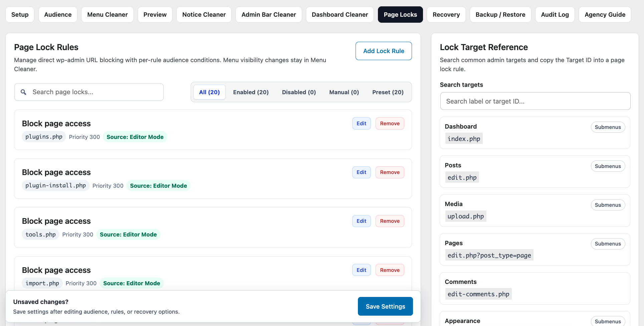Switch to the Audience tab
The height and width of the screenshot is (326, 644).
tap(58, 15)
